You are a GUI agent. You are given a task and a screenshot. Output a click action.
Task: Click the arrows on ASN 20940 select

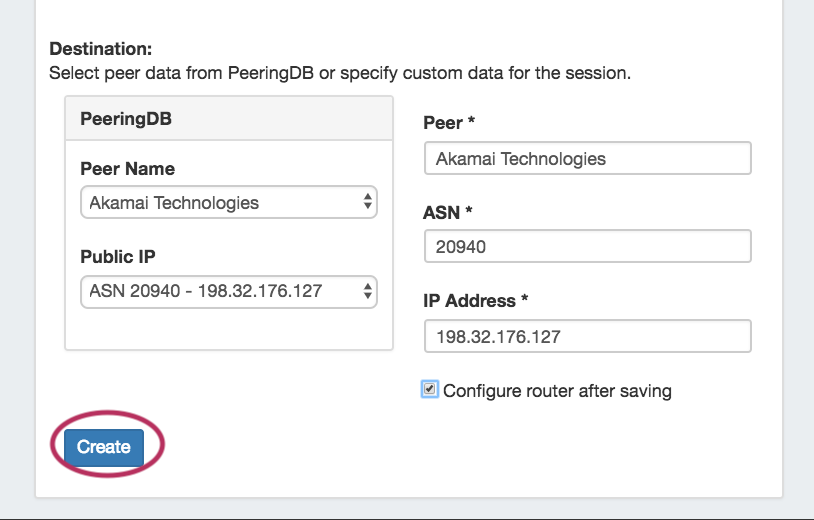(x=367, y=291)
